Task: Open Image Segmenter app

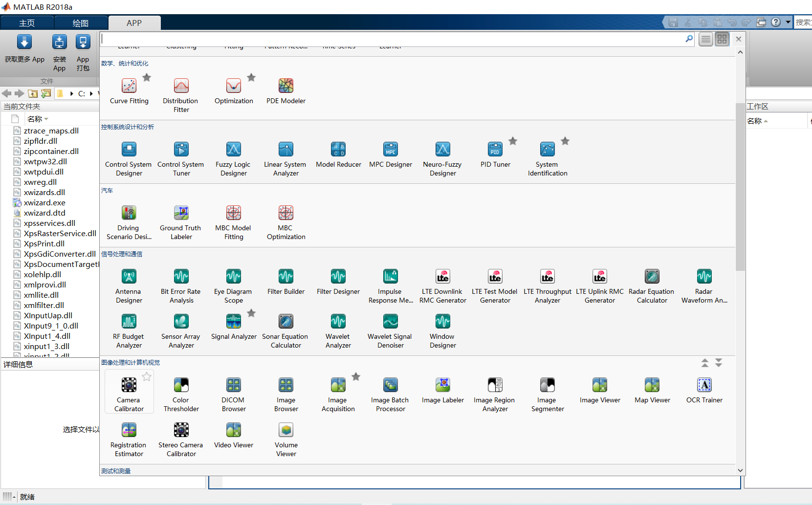Action: coord(548,395)
